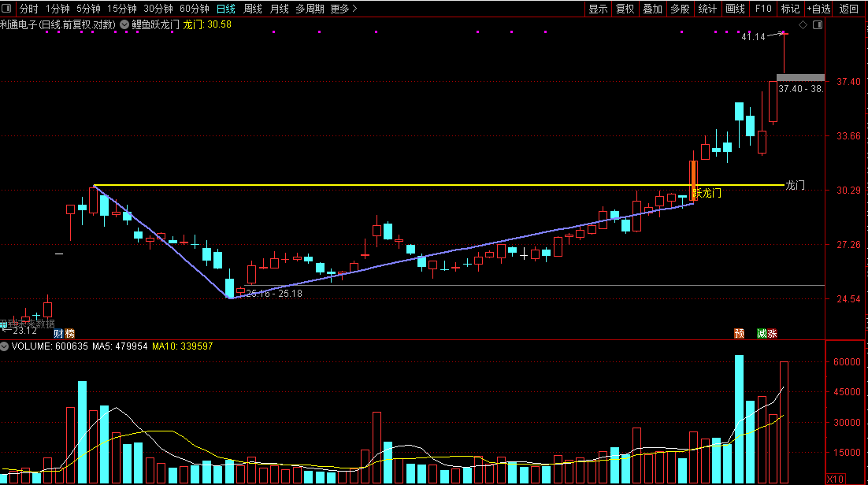Click the blue 财 event badge
This screenshot has width=868, height=485.
58,333
